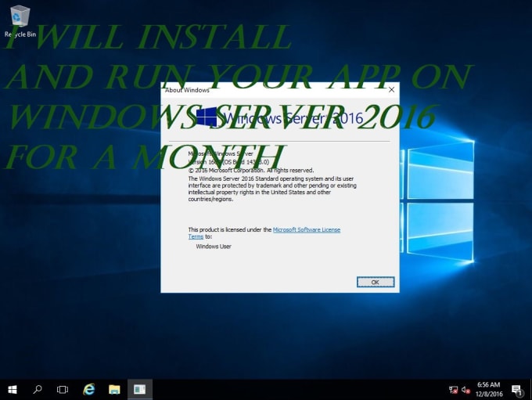Open the clock showing 6:56 AM

(489, 390)
